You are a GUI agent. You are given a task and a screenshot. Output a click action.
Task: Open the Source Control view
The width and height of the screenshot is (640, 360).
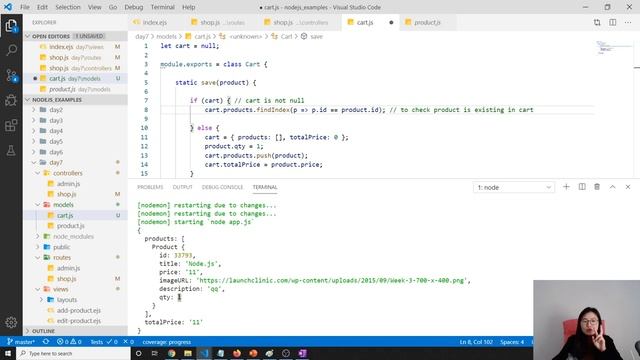click(x=11, y=76)
